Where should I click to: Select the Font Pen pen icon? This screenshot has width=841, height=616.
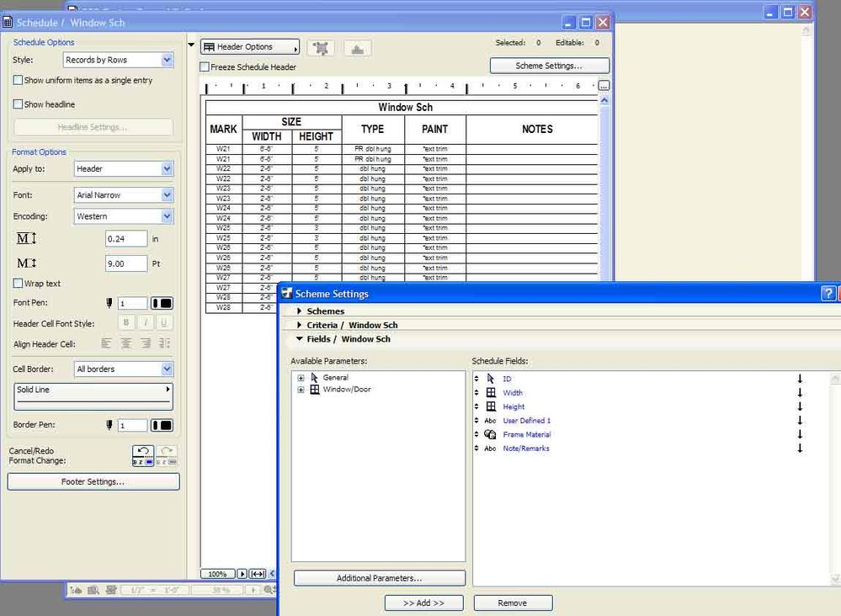click(111, 303)
